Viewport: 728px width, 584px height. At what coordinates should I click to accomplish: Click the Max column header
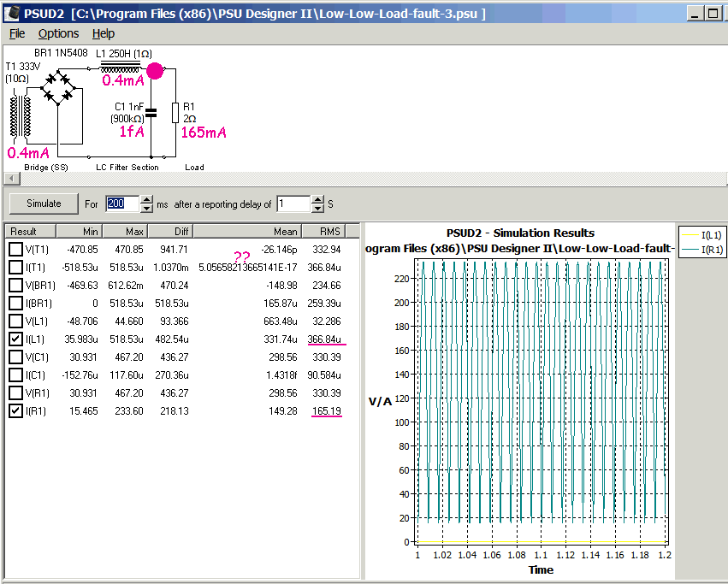tap(125, 231)
